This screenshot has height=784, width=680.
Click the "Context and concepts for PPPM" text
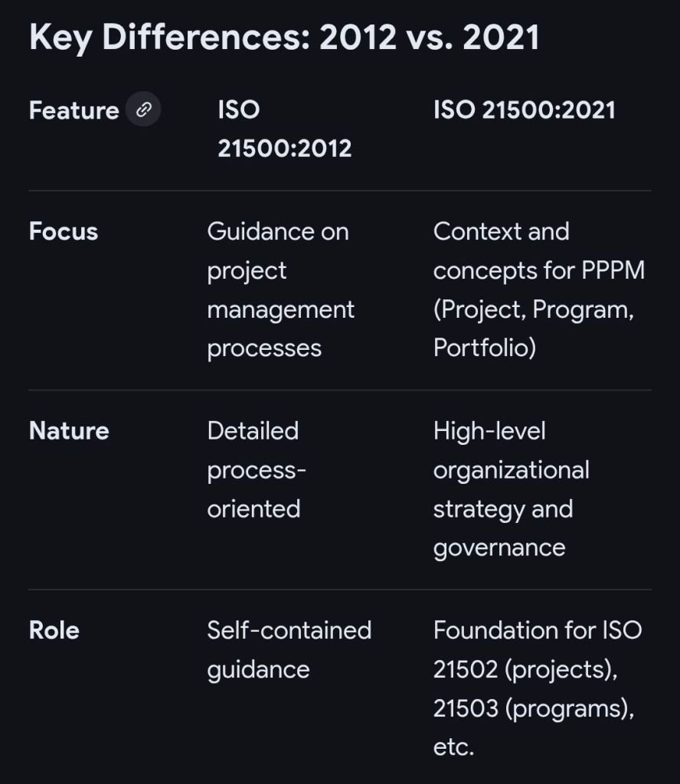tap(538, 251)
